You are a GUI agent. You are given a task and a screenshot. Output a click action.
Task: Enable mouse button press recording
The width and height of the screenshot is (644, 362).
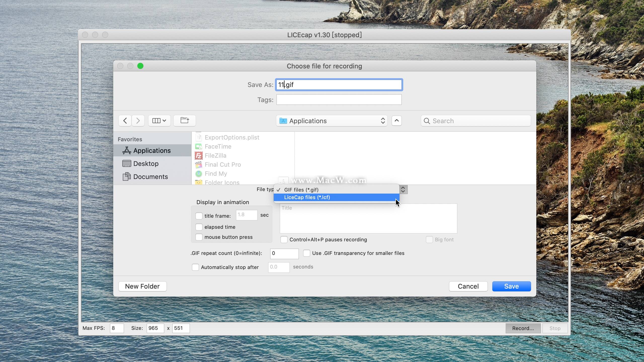(198, 237)
